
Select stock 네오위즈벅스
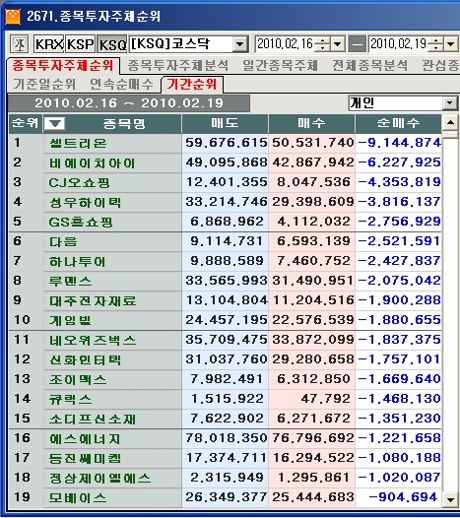[x=92, y=340]
